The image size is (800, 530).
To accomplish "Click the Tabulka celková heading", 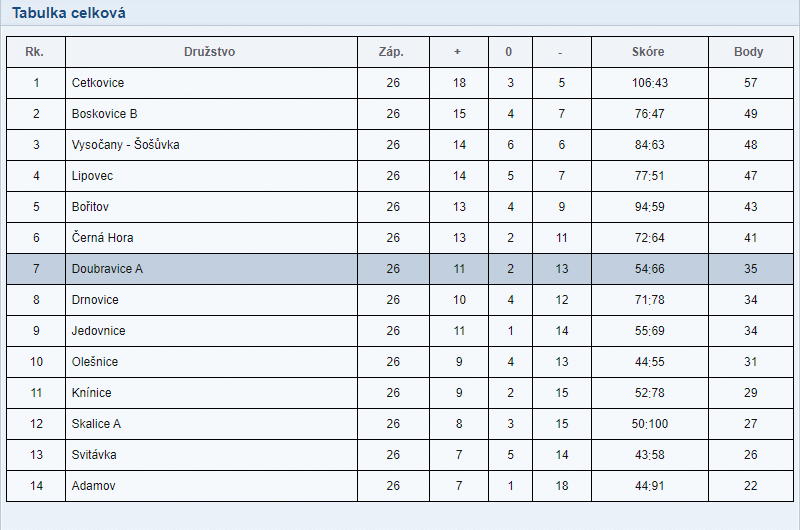I will click(x=69, y=13).
